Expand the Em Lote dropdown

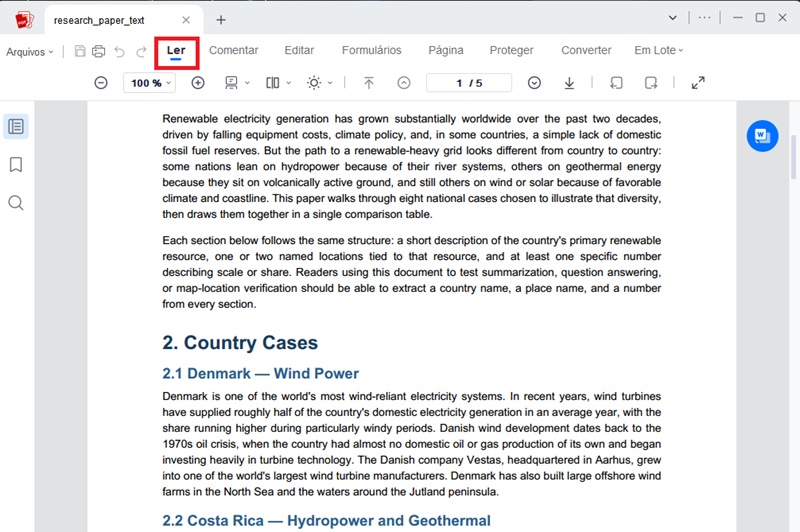658,50
